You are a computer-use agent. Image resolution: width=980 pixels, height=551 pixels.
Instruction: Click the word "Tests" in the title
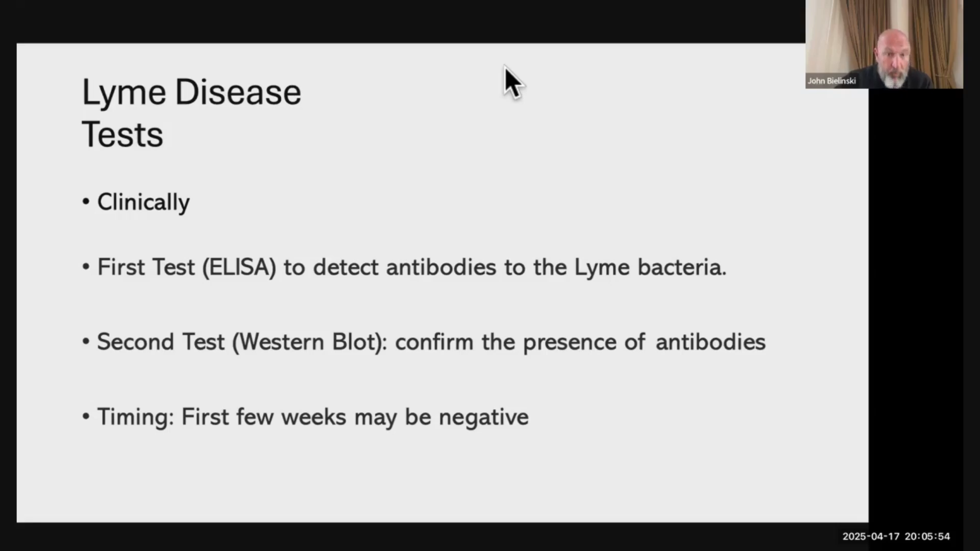[x=122, y=135]
